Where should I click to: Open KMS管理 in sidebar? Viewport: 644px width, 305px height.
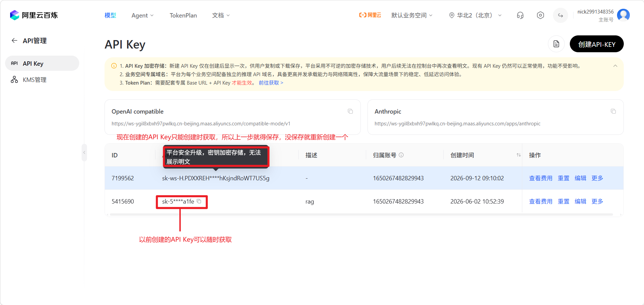point(42,80)
